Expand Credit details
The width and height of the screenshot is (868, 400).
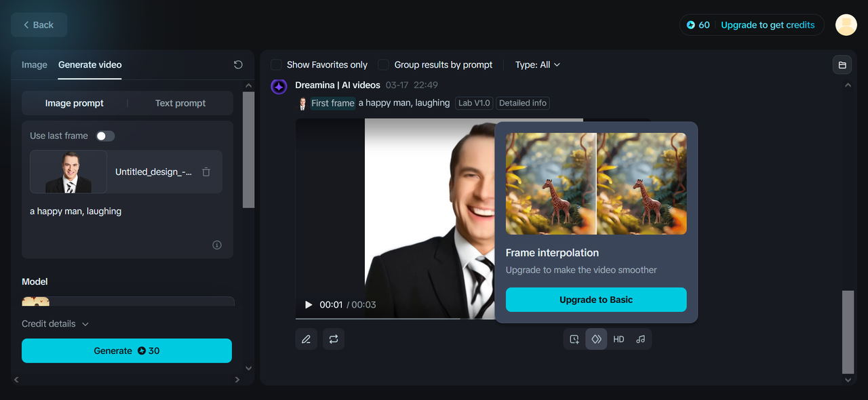click(x=55, y=323)
